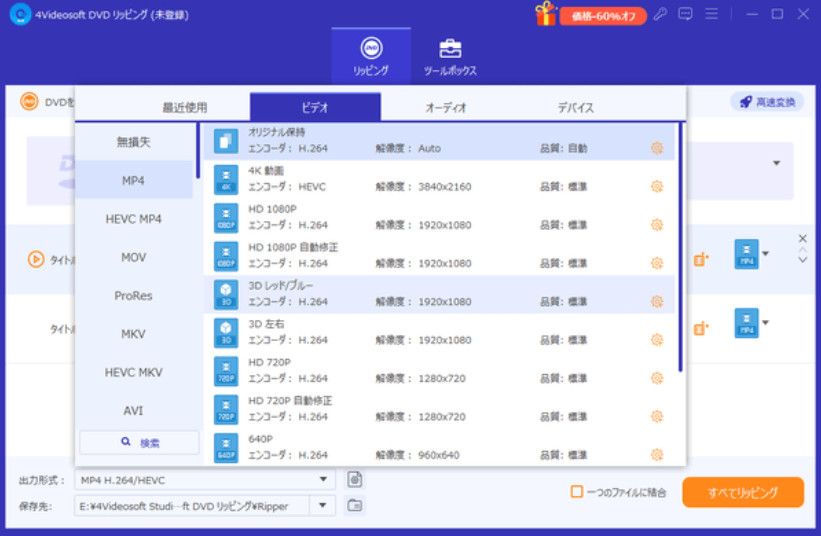Switch to the 最近使用 tab

pyautogui.click(x=184, y=107)
